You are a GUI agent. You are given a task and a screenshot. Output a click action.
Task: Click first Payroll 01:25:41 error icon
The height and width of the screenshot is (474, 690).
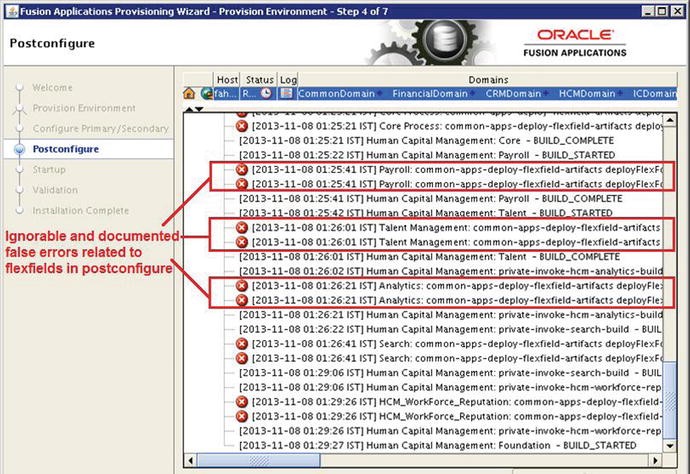[242, 169]
